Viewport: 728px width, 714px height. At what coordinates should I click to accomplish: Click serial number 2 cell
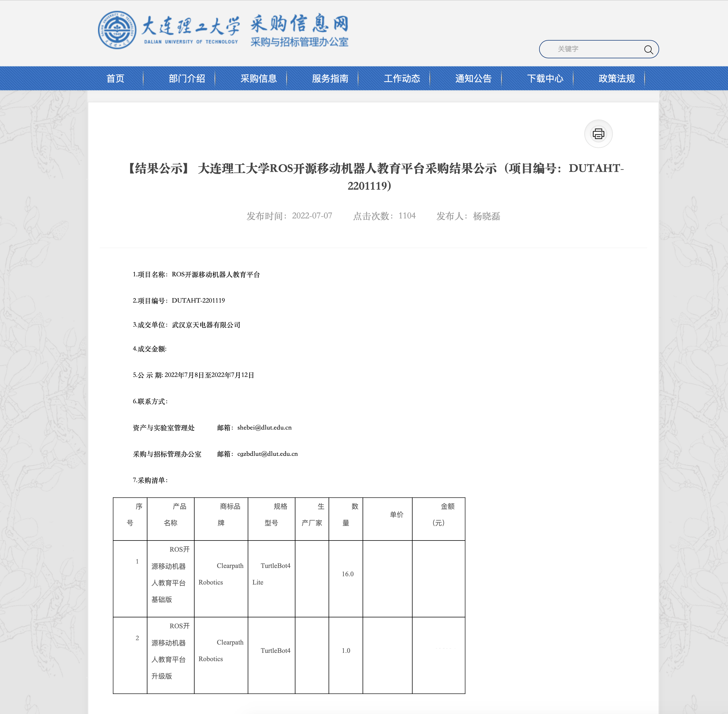[x=130, y=655]
